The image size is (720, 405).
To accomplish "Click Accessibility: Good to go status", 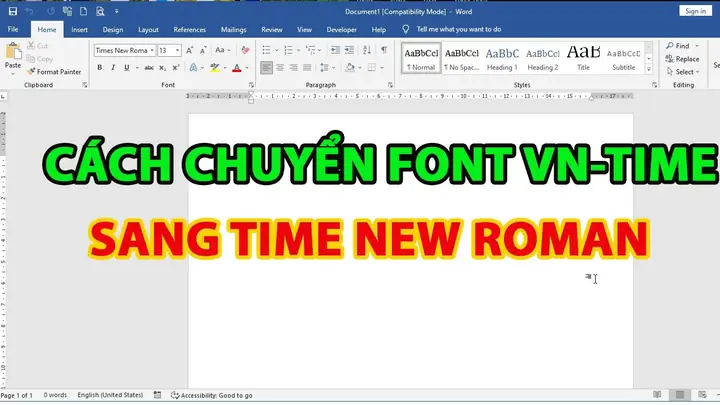I will click(212, 395).
